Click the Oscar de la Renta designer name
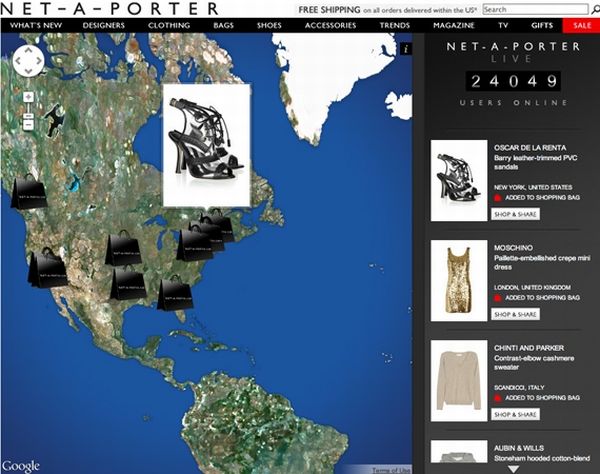The width and height of the screenshot is (600, 474). (x=530, y=148)
